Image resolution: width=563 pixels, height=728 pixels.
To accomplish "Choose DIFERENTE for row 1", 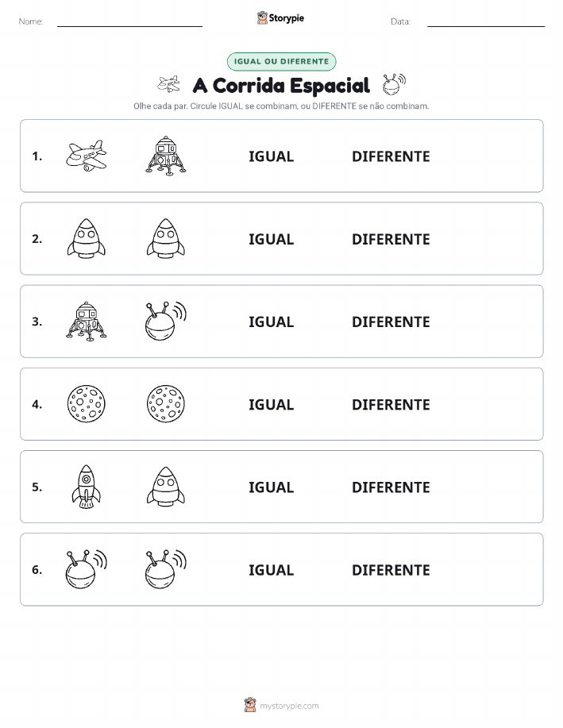I will [x=391, y=156].
